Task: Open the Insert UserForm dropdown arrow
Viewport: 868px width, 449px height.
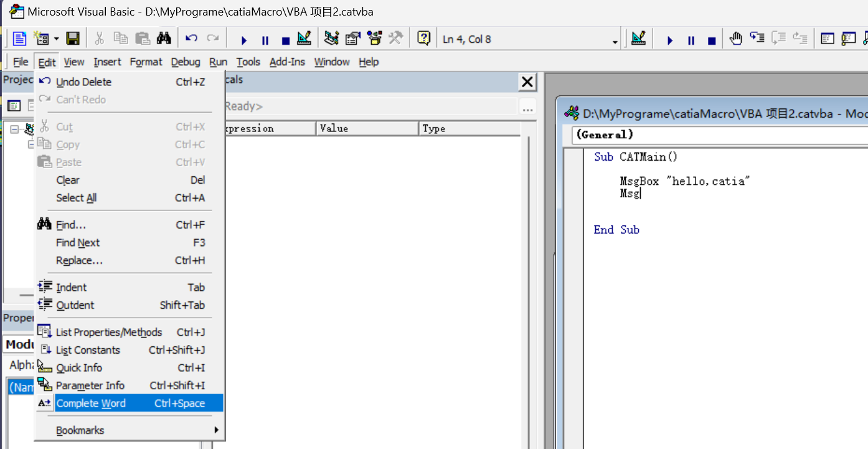Action: 56,39
